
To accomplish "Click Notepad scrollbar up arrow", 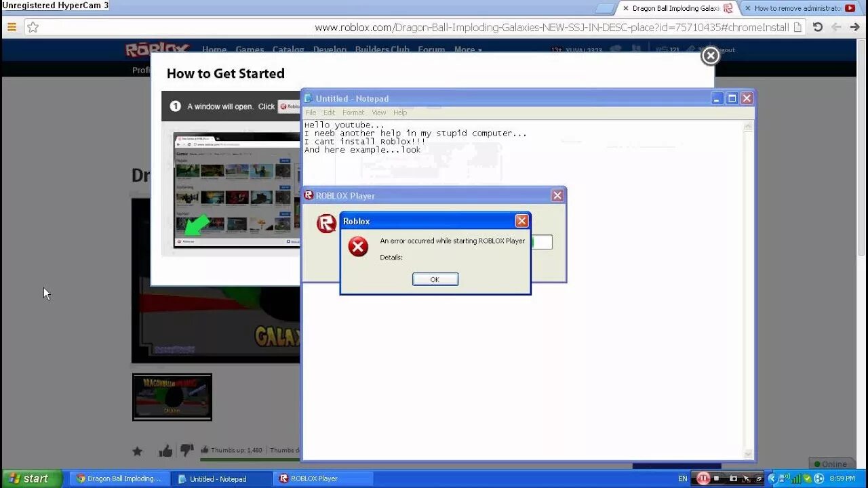I will point(749,126).
